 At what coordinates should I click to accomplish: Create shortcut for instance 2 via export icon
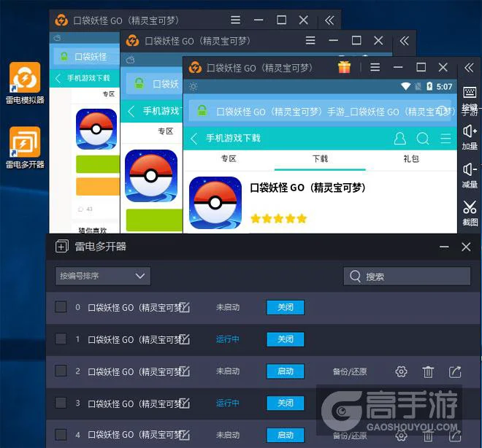[455, 372]
